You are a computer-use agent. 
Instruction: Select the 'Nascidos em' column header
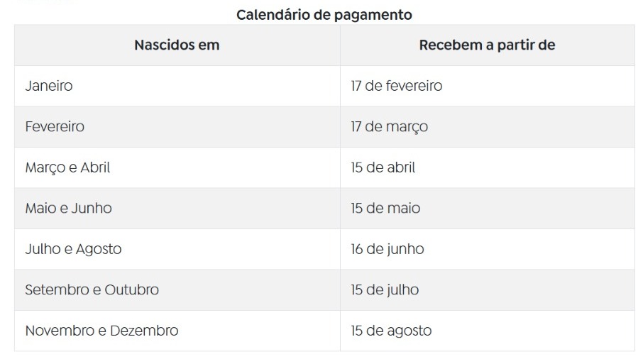click(177, 45)
